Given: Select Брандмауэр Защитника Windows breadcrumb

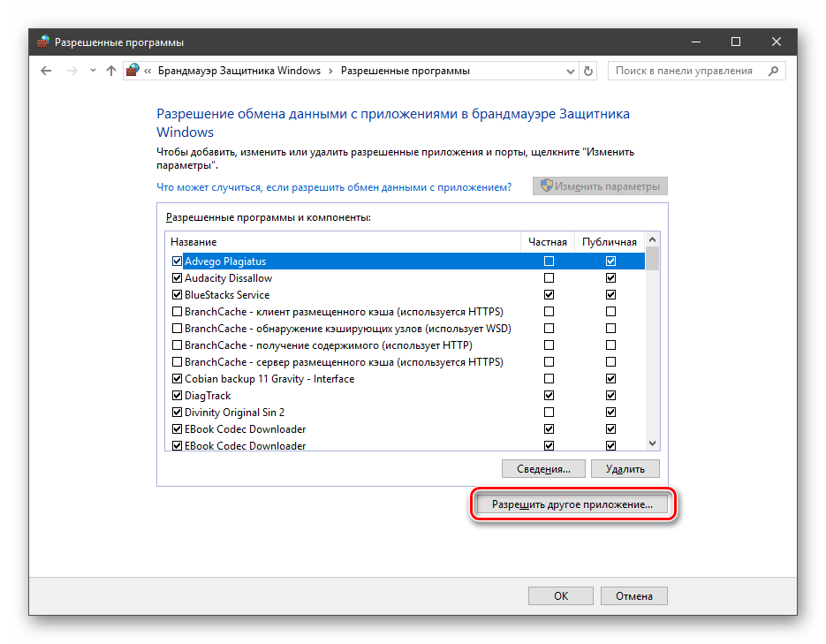Looking at the screenshot, I should 239,71.
